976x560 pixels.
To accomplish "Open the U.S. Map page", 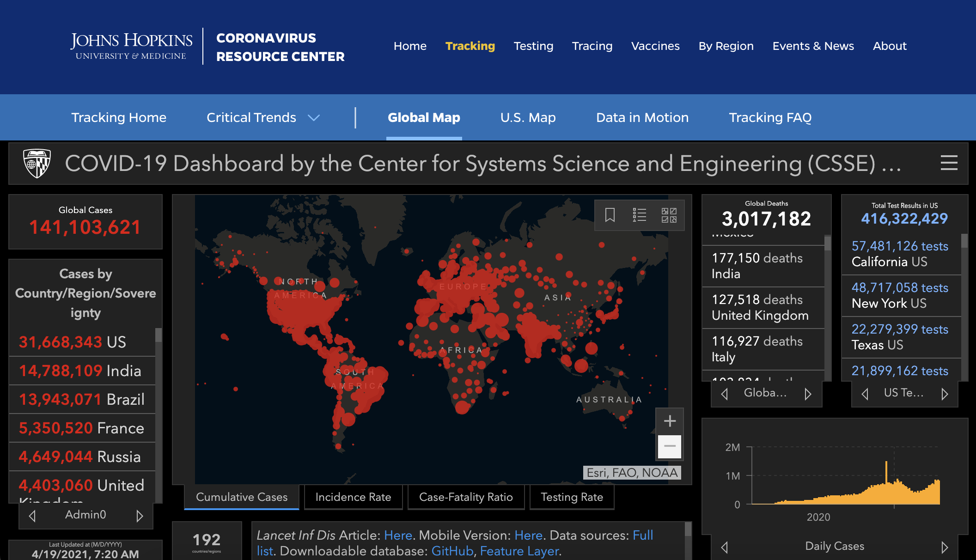I will pyautogui.click(x=528, y=117).
